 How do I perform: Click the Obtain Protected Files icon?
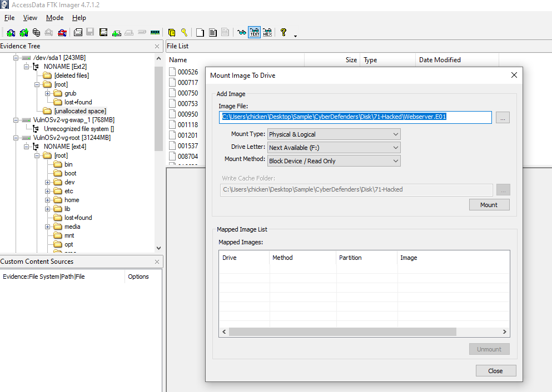tap(171, 33)
